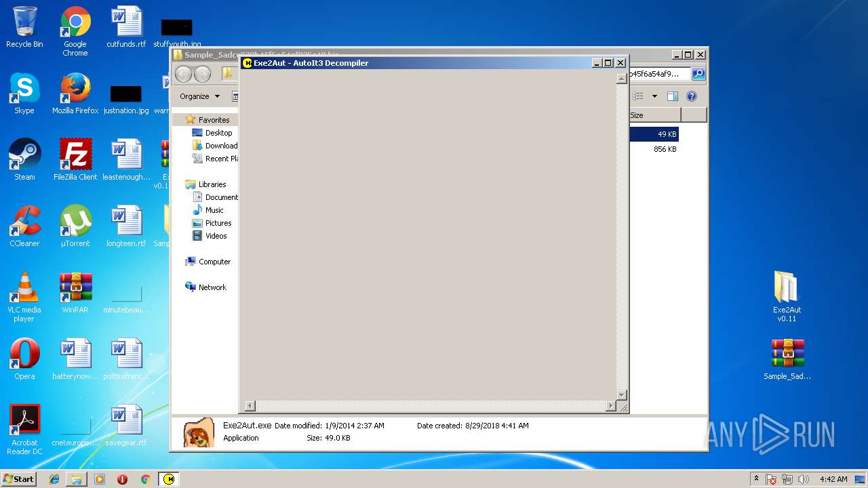Screen dimensions: 868x488
Task: Open Opera from the taskbar
Action: tap(123, 479)
